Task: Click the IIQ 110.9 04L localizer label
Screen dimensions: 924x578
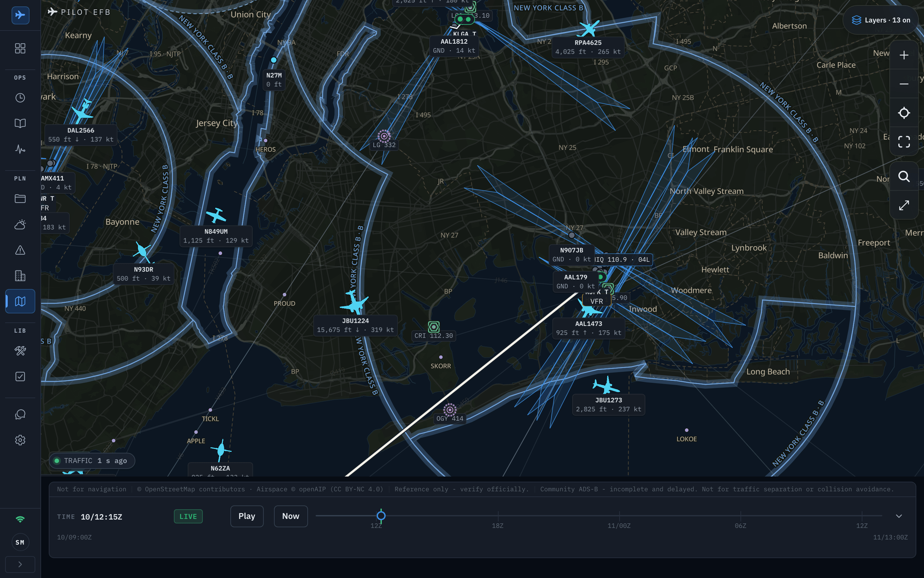Action: click(x=622, y=259)
